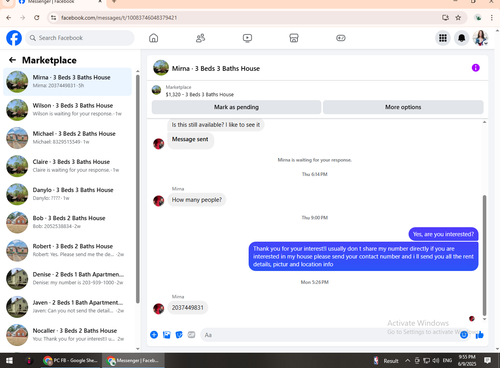Open the Bob - 3 Beds 2 Baths House conversation
This screenshot has width=500, height=368.
click(x=67, y=222)
